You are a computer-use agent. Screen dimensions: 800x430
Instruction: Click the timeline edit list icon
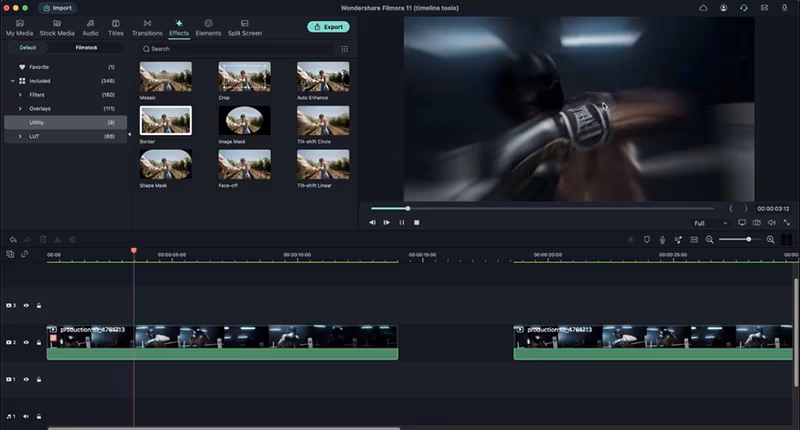[72, 240]
